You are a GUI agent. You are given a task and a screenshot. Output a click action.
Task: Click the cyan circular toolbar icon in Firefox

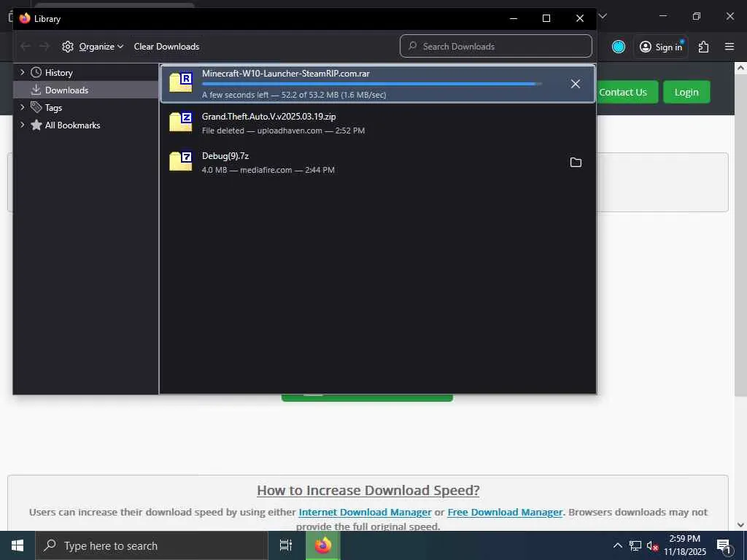click(619, 47)
